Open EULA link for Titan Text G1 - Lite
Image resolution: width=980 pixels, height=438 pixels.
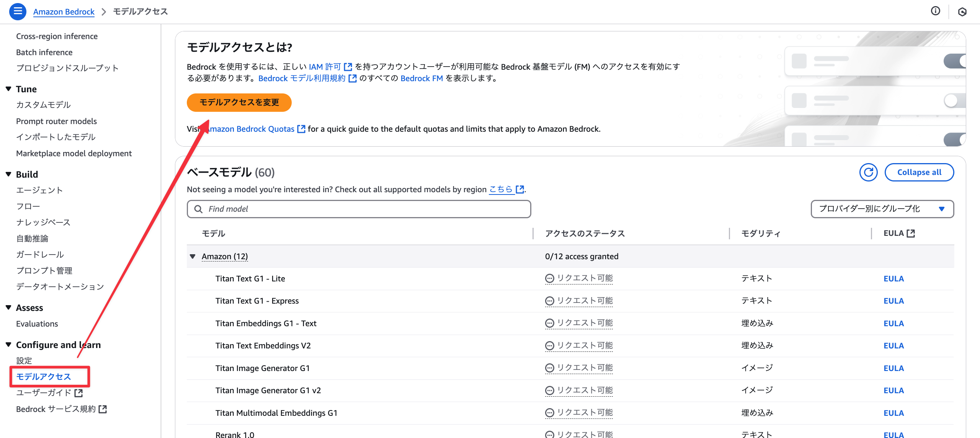[893, 279]
